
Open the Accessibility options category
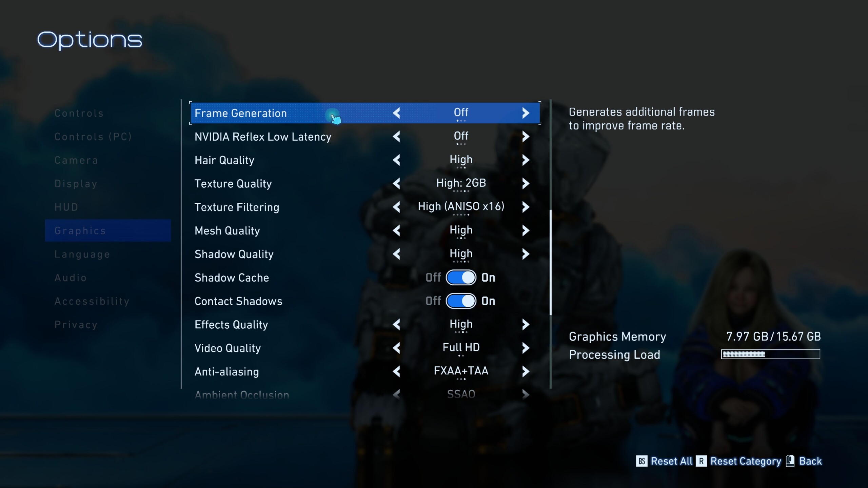point(92,301)
